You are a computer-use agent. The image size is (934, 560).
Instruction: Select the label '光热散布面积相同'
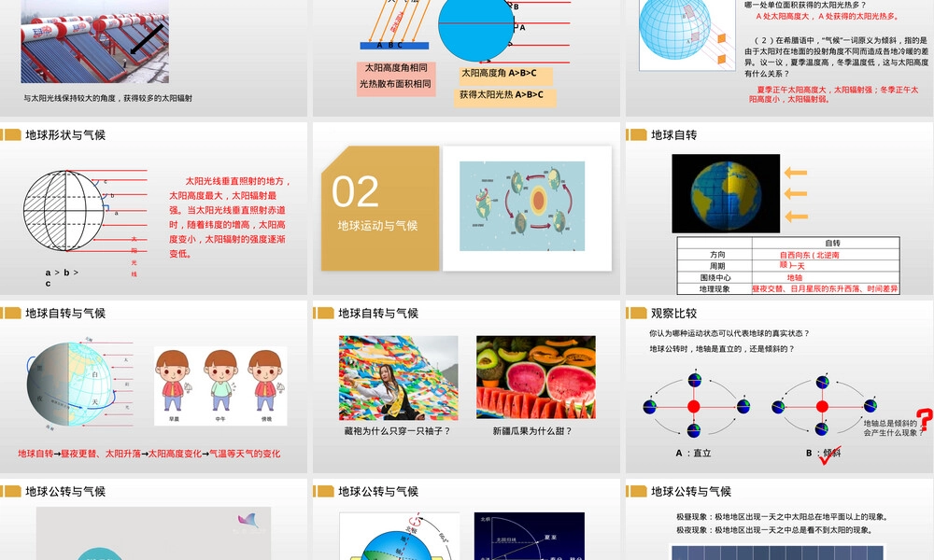[x=395, y=84]
